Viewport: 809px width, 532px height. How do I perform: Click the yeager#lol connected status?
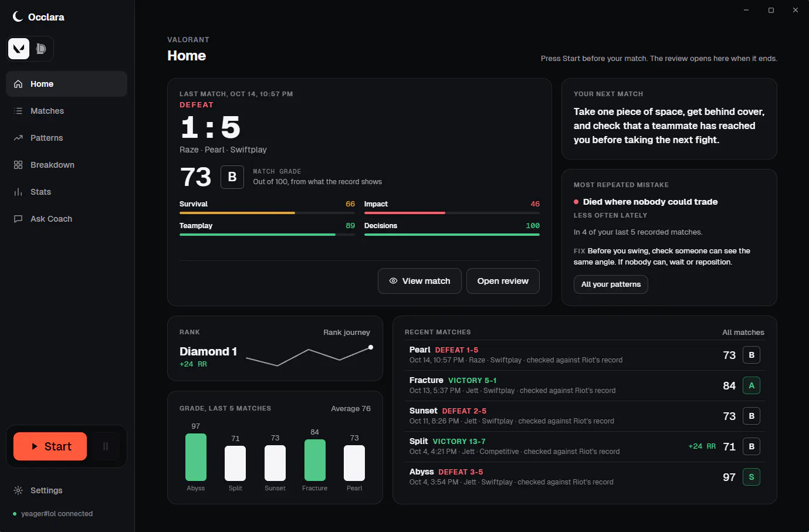53,514
